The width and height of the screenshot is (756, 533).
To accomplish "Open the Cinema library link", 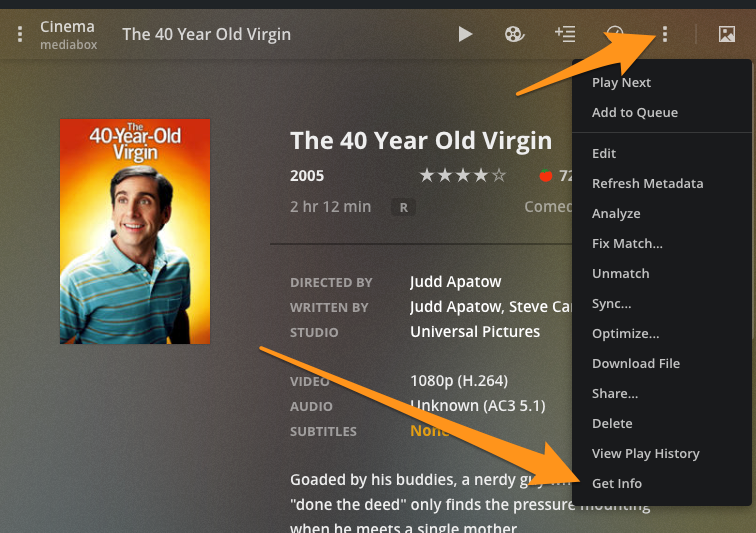I will (67, 27).
